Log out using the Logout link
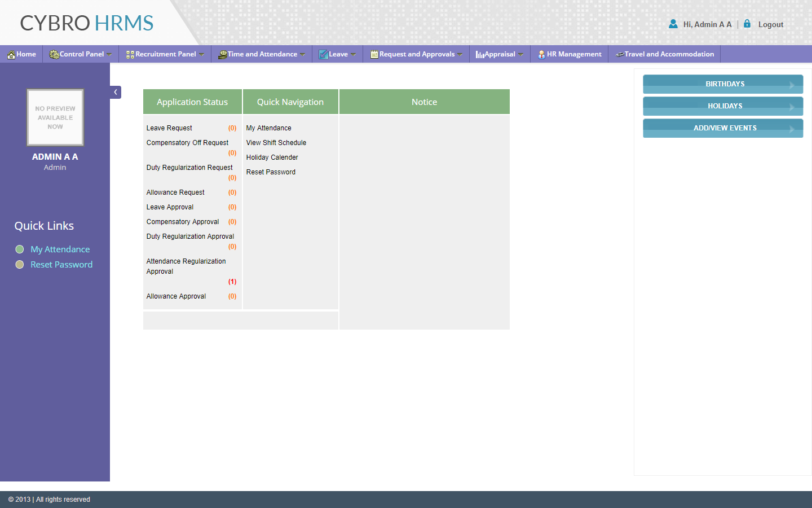This screenshot has height=508, width=812. click(x=771, y=24)
